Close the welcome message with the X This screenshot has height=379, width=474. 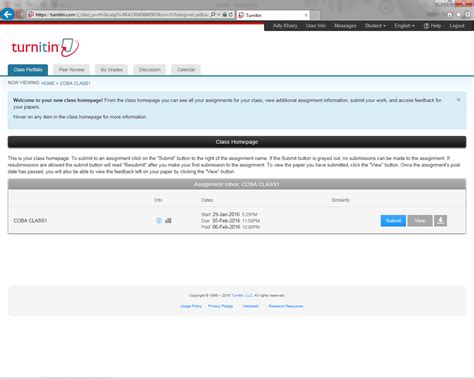coord(458,100)
